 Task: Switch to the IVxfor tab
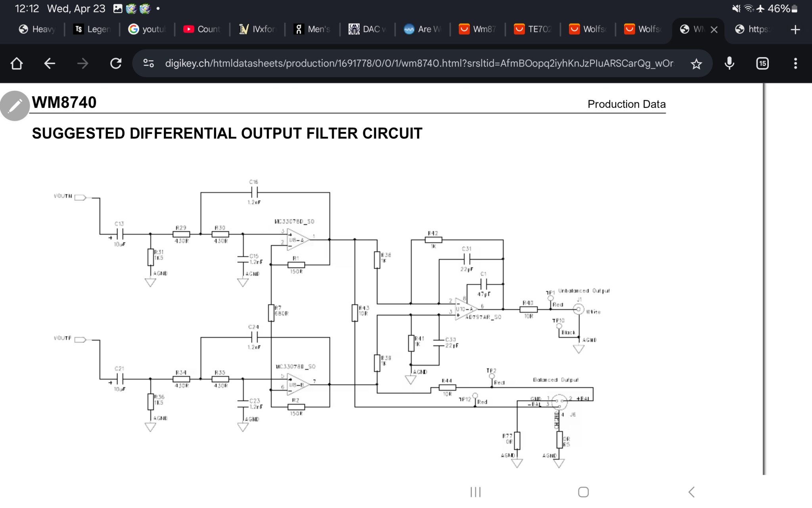coord(258,29)
